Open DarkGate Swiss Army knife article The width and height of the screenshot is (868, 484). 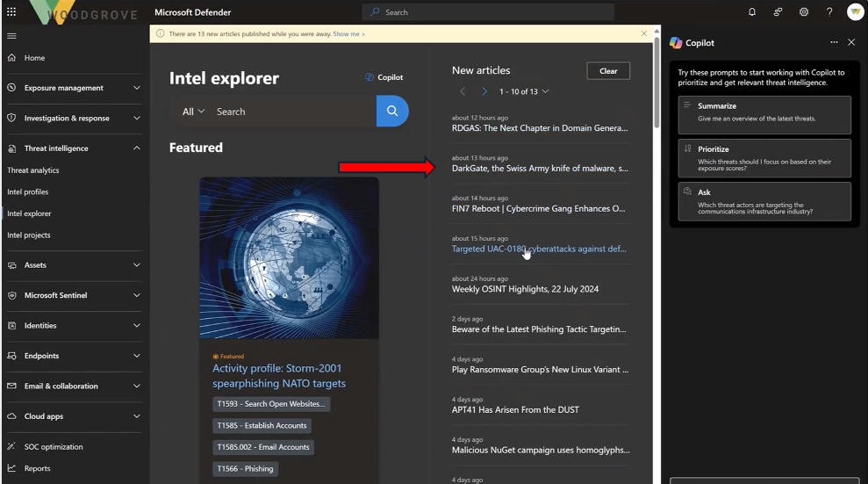pos(540,168)
